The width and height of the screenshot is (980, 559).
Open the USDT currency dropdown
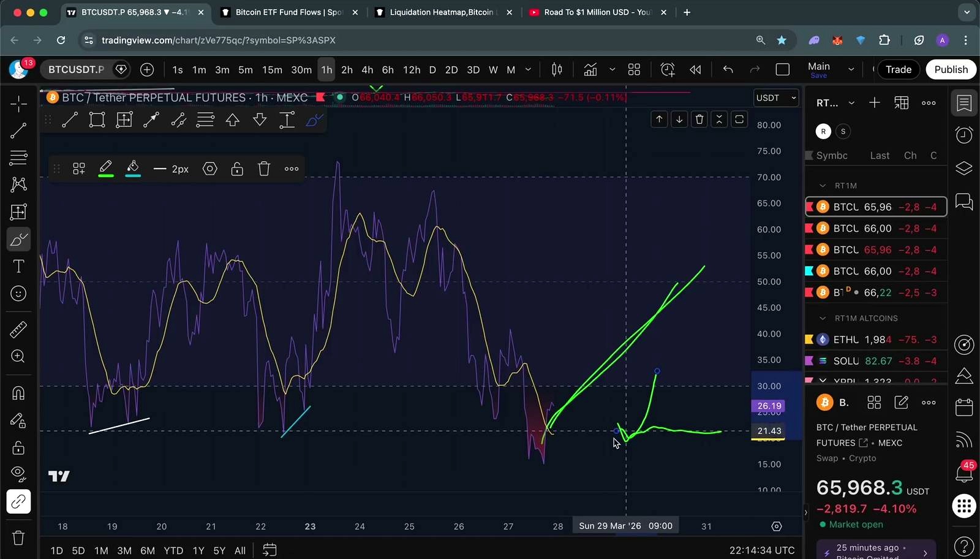pyautogui.click(x=776, y=97)
